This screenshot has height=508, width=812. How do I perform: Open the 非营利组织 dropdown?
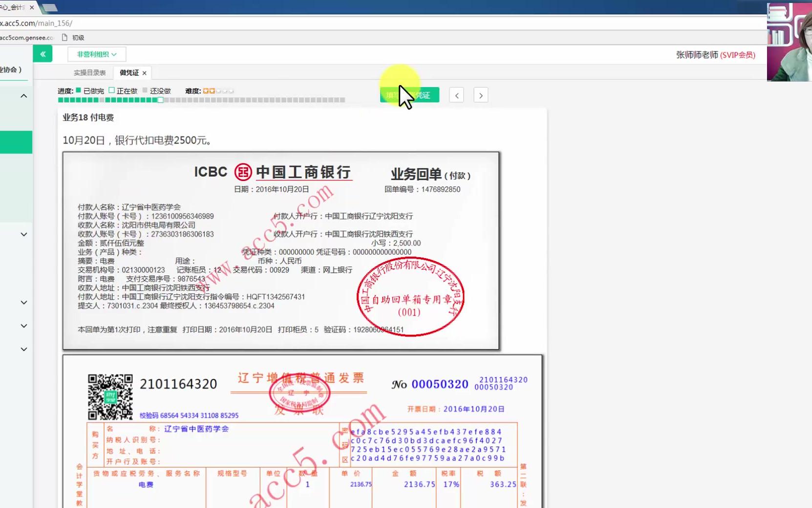(x=96, y=54)
